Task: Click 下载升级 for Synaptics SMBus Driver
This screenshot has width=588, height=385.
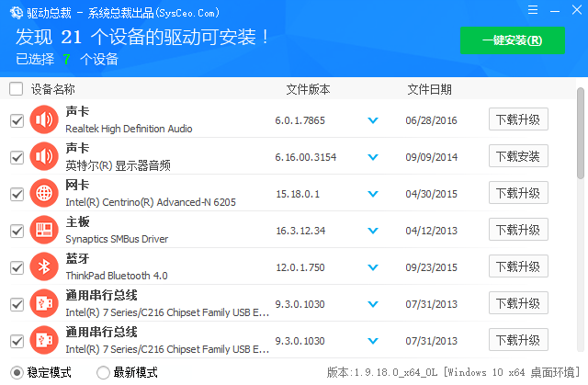Action: pyautogui.click(x=518, y=230)
